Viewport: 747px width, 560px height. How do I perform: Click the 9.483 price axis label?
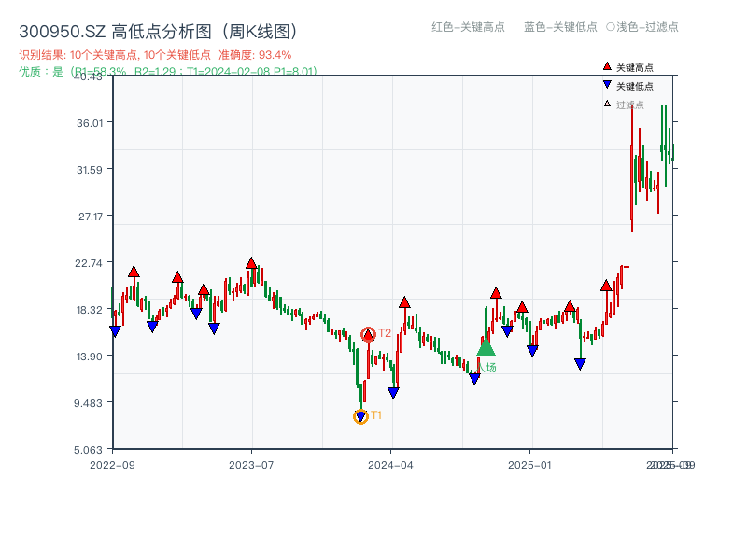(88, 403)
